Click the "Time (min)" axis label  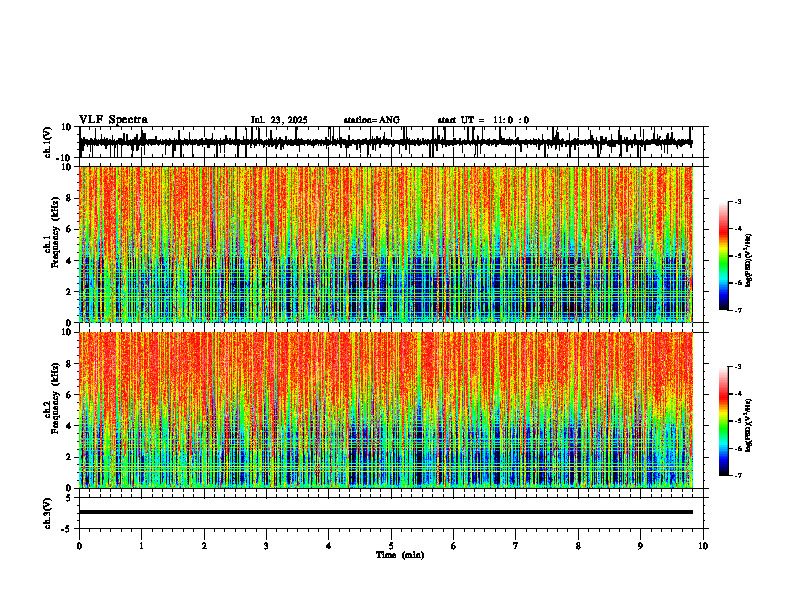pos(400,555)
